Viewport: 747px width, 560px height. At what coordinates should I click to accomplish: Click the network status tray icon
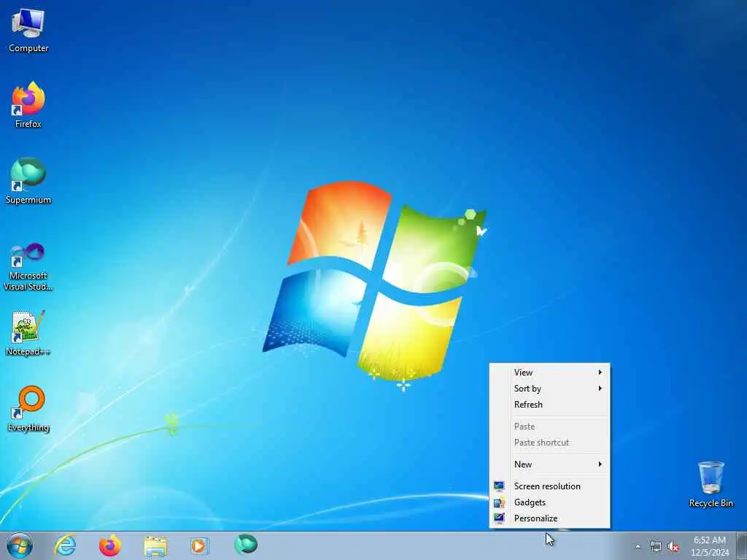[656, 547]
